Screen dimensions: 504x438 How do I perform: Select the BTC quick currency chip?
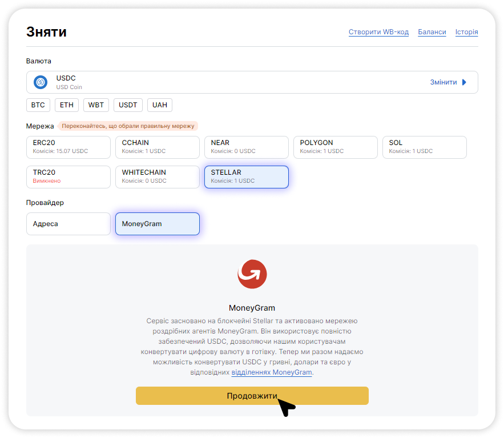(x=38, y=105)
